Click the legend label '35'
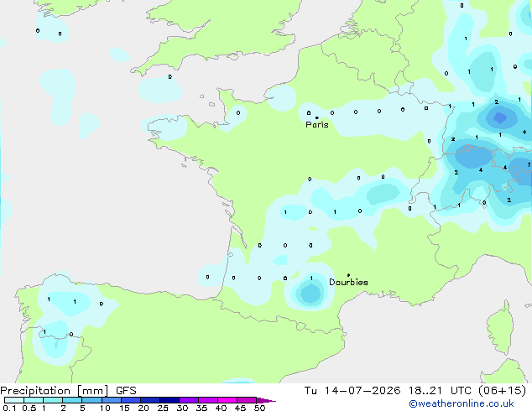Viewport: 532px width, 411px height. click(201, 408)
